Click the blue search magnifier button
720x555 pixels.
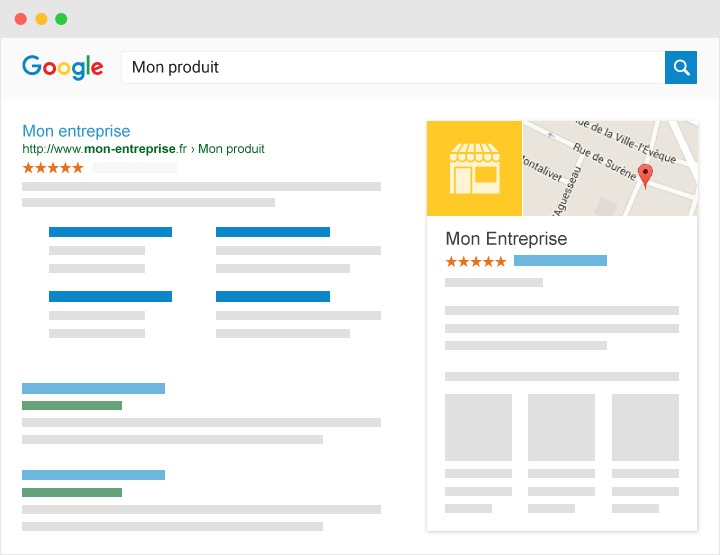pyautogui.click(x=681, y=67)
